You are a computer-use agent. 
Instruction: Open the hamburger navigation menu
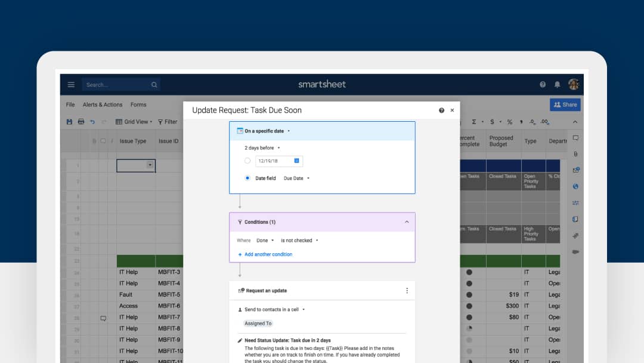(x=71, y=85)
